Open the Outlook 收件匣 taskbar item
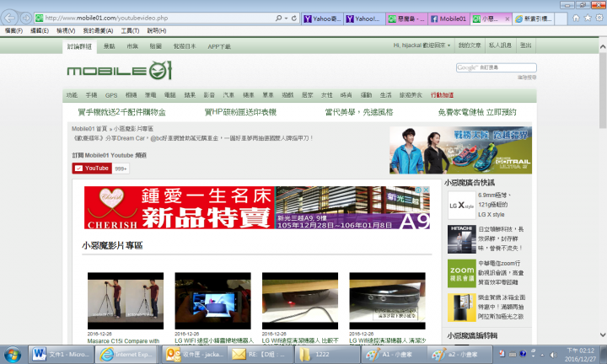 click(x=194, y=355)
